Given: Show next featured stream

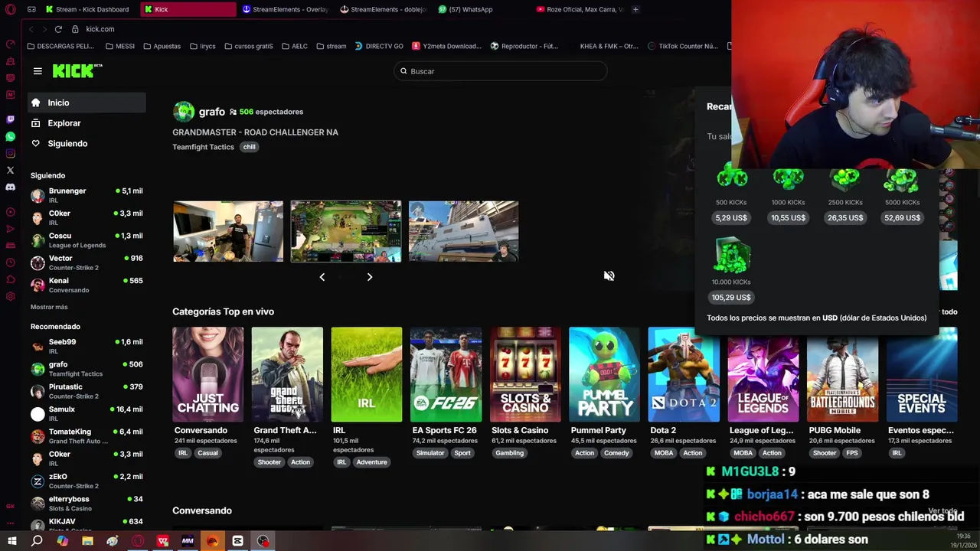Looking at the screenshot, I should pos(370,277).
